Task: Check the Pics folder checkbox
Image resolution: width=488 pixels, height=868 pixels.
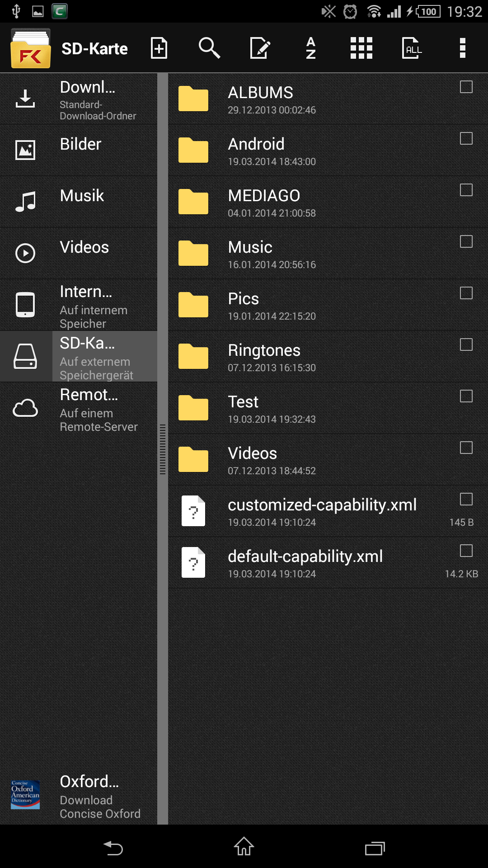Action: (x=466, y=293)
